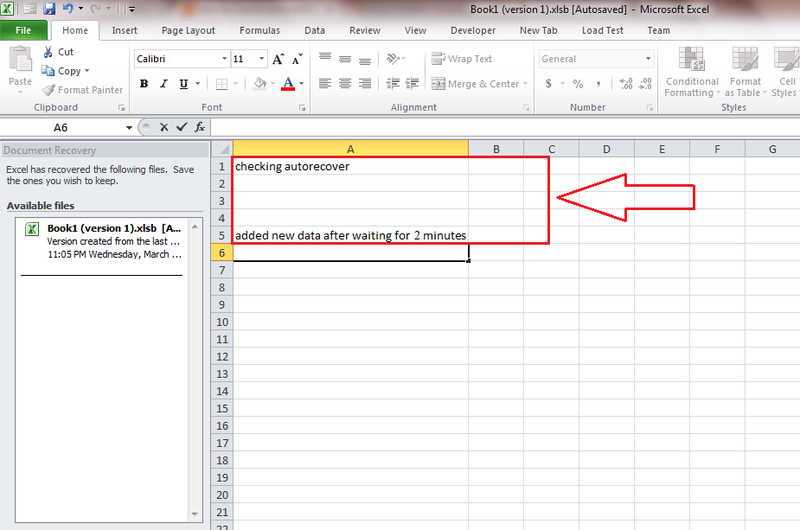Select column B header
Image resolution: width=800 pixels, height=530 pixels.
point(496,149)
